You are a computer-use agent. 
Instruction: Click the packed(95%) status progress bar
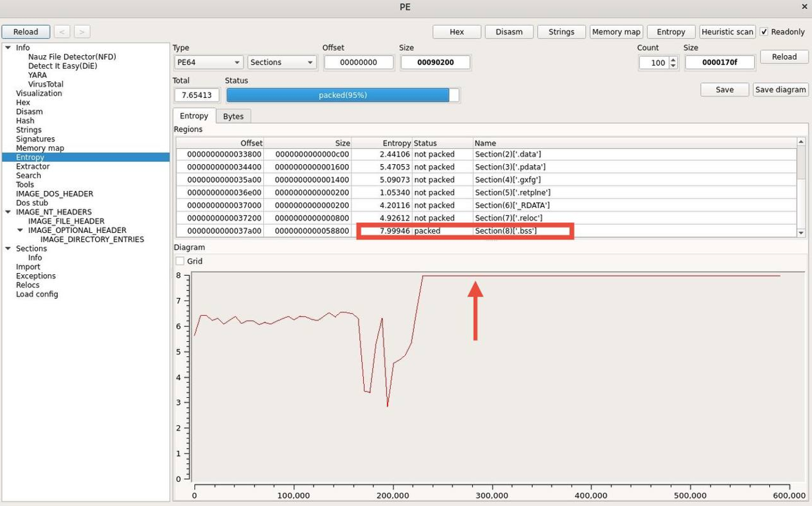coord(342,95)
